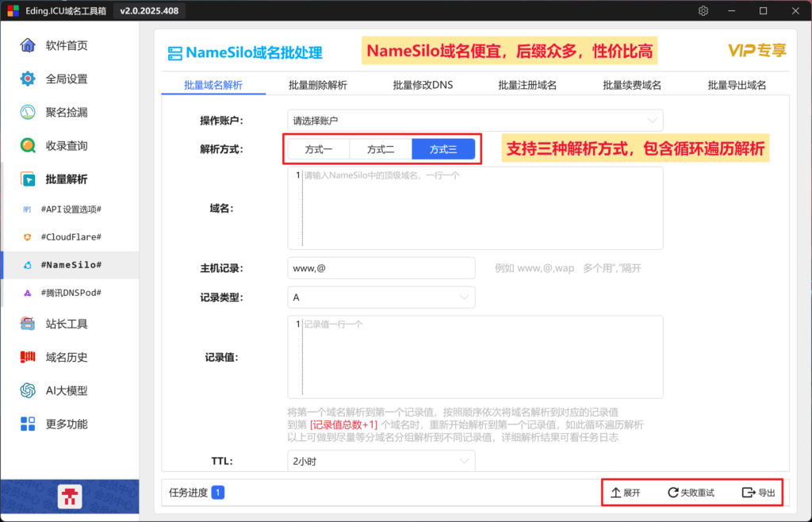Click the 失败重试 button
Screen dimensions: 812x522
click(691, 493)
